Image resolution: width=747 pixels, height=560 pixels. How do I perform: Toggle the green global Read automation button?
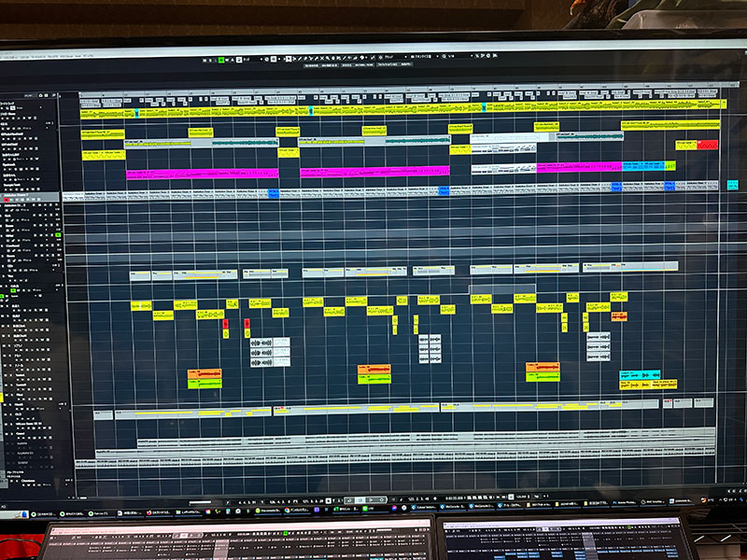221,60
